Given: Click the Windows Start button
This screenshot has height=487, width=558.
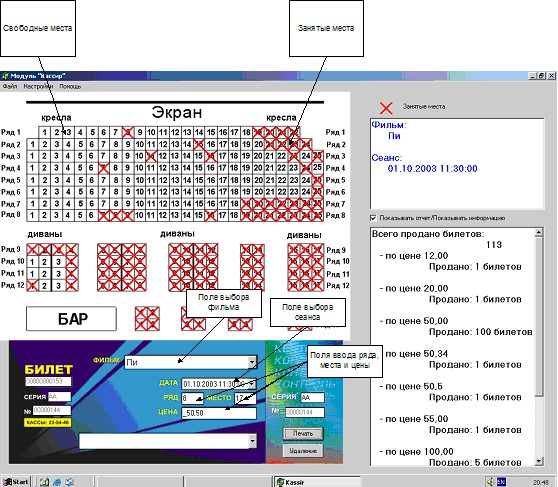Looking at the screenshot, I should point(16,482).
